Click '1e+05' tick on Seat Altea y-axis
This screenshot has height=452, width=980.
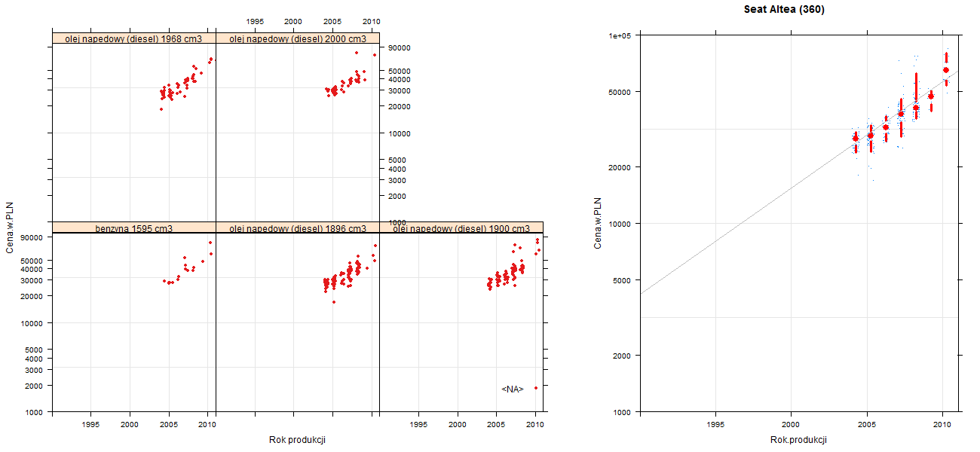pyautogui.click(x=620, y=35)
